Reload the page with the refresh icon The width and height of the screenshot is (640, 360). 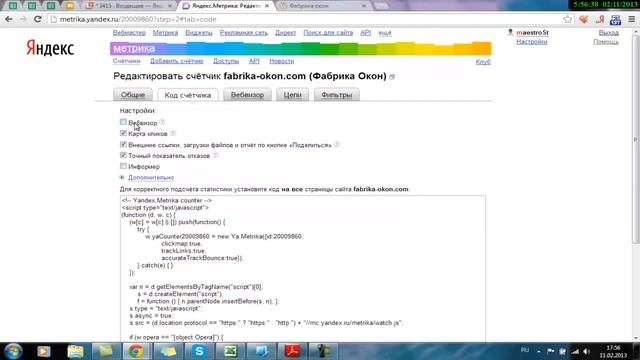coord(38,19)
